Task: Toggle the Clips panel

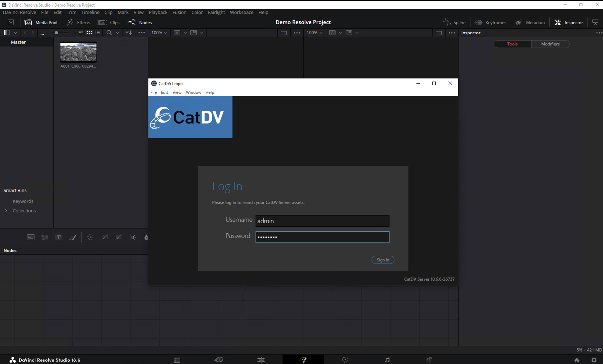Action: 109,22
